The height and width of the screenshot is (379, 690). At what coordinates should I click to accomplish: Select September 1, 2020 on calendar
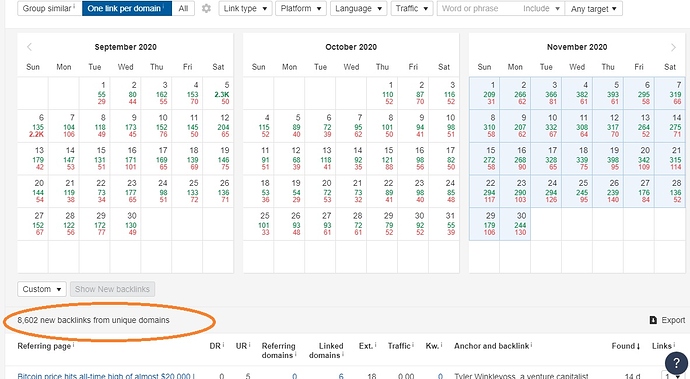click(94, 93)
